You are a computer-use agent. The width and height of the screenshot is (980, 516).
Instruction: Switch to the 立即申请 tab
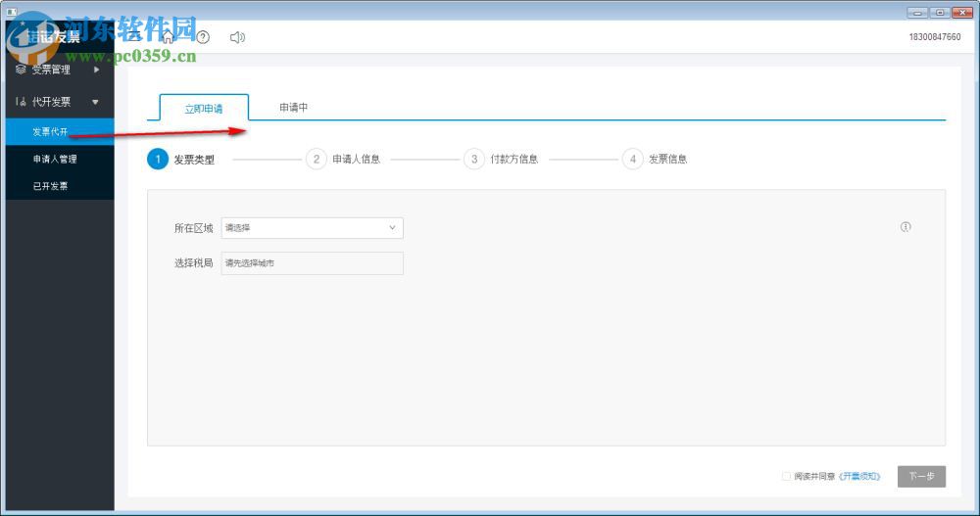point(204,108)
